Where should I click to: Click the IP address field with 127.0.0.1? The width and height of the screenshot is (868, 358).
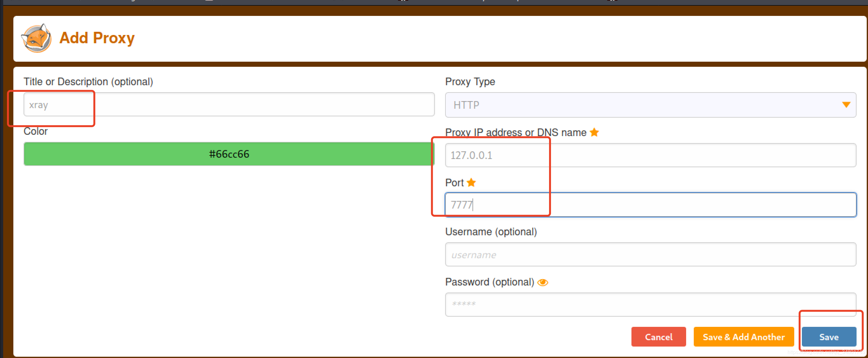click(650, 155)
